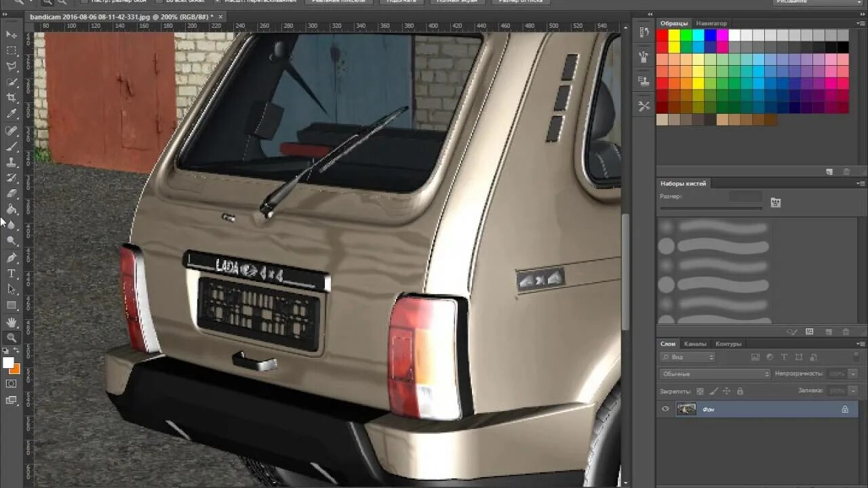Image resolution: width=868 pixels, height=488 pixels.
Task: Open the brush presets panel menu
Action: pos(861,184)
